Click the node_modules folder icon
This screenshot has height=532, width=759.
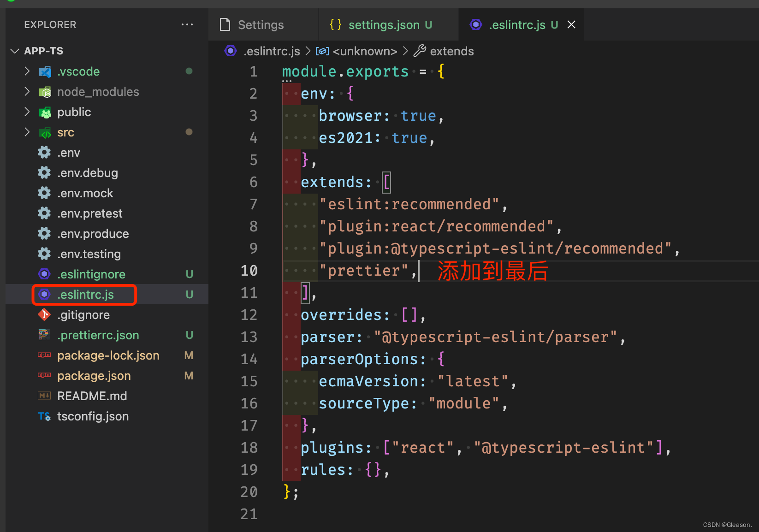click(45, 92)
